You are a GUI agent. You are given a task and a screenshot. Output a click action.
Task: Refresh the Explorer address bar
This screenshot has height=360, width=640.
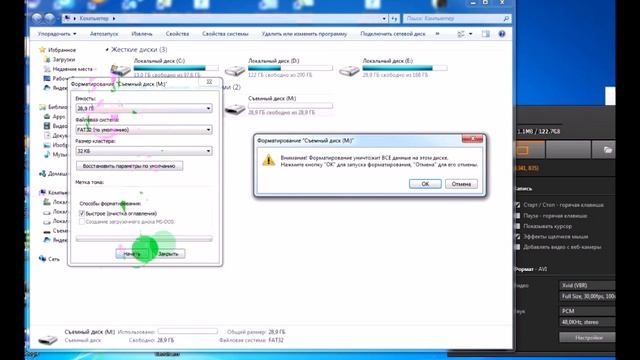click(x=394, y=18)
